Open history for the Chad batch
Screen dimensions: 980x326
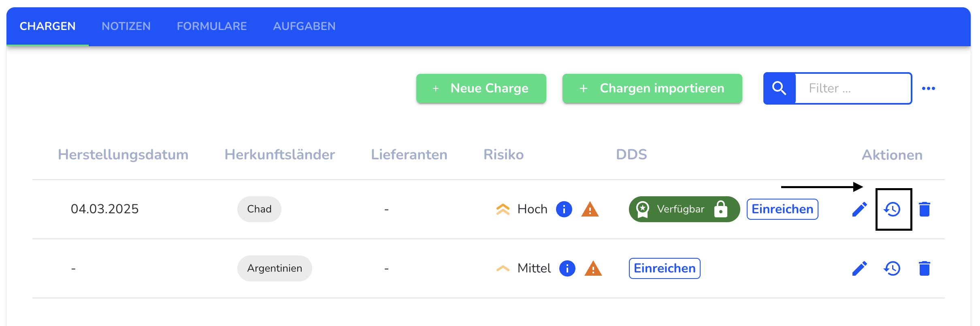tap(892, 209)
